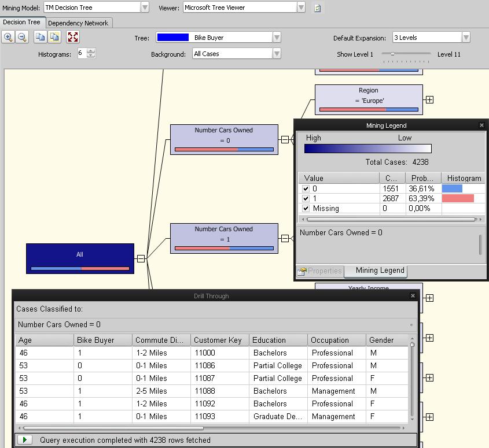Click the Age column header
The image size is (489, 448).
tap(45, 340)
